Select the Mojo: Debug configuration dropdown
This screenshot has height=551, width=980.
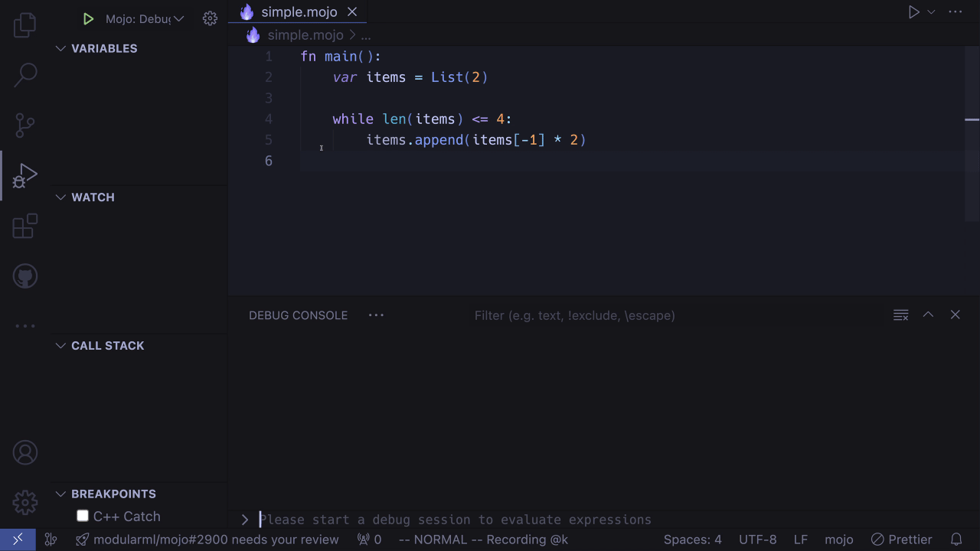(x=145, y=18)
